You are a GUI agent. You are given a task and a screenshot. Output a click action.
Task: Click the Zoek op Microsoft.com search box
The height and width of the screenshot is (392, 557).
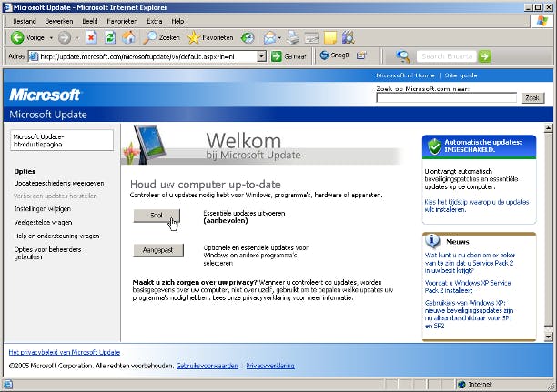[446, 98]
